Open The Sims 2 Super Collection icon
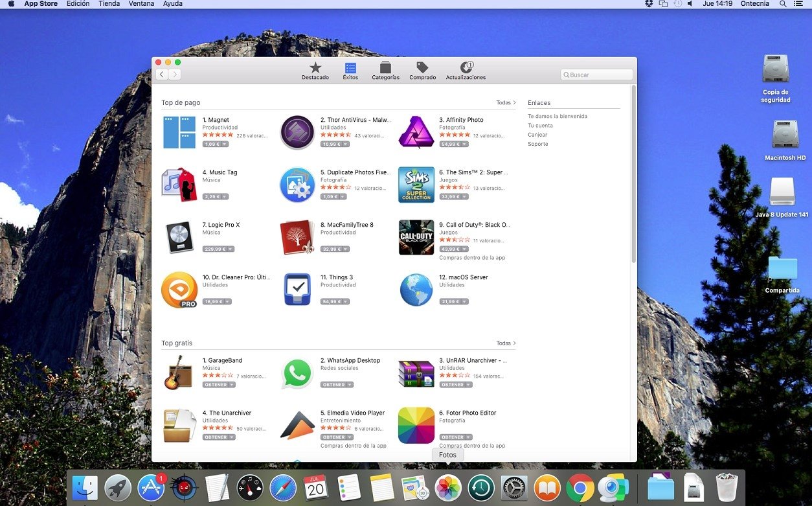Viewport: 812px width, 506px height. click(416, 185)
